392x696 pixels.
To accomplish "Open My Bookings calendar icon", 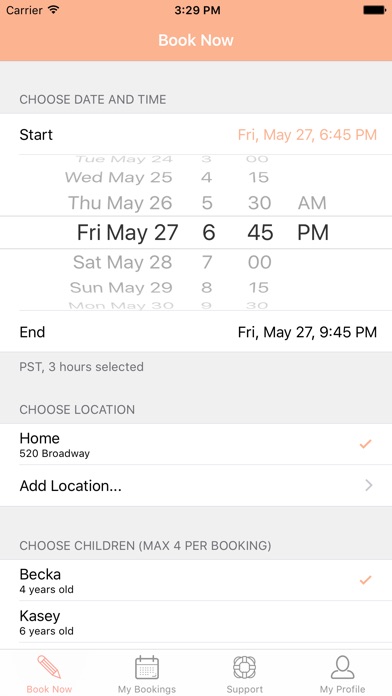I will click(x=147, y=667).
